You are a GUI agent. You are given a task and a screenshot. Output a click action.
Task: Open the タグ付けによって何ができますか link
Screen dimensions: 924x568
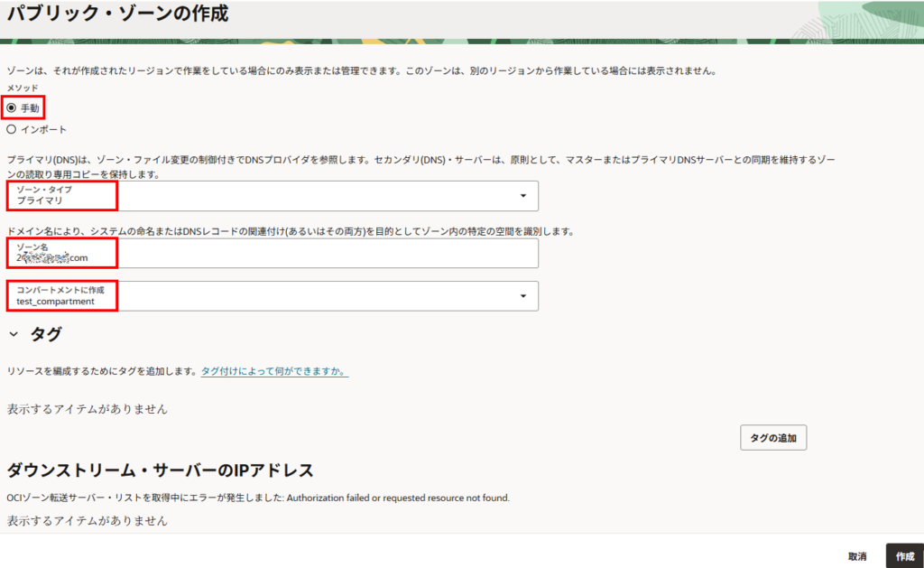point(274,371)
